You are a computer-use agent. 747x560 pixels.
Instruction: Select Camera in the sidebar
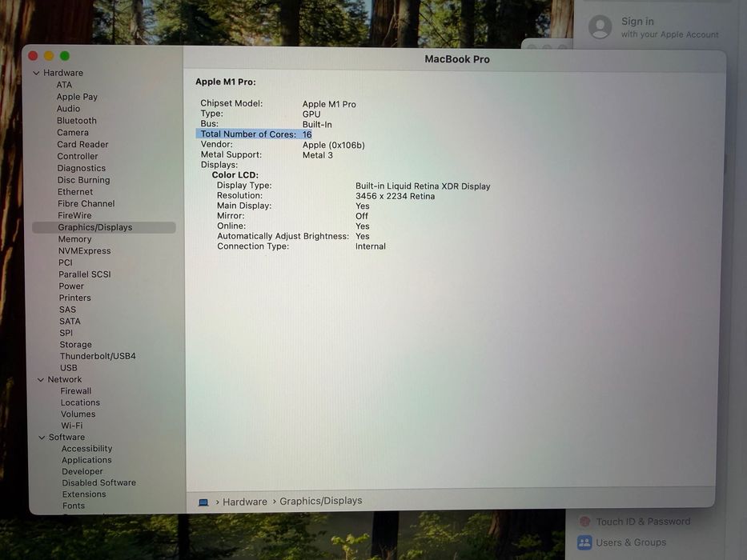click(x=72, y=132)
